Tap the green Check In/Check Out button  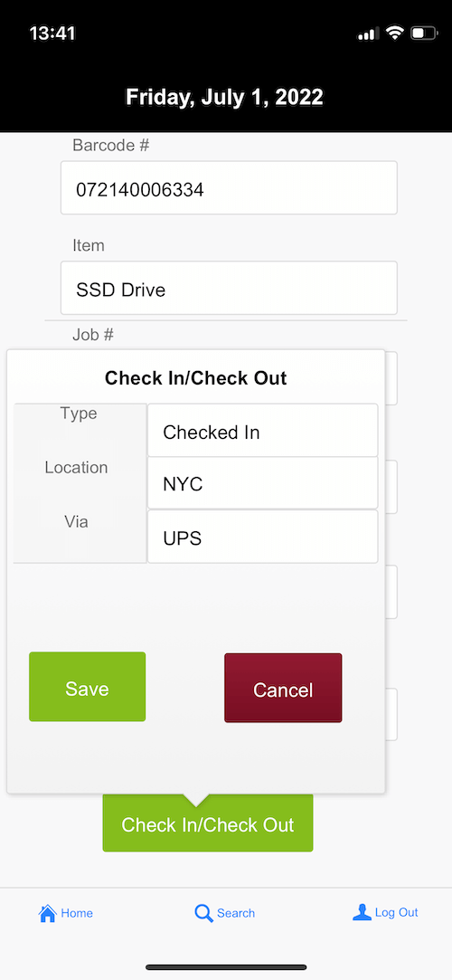(x=208, y=823)
